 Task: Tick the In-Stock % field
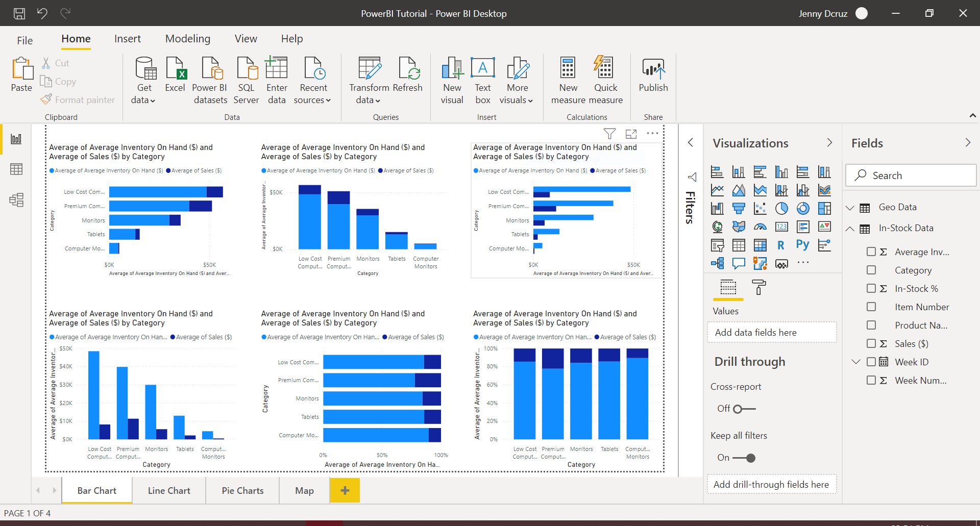pos(871,288)
